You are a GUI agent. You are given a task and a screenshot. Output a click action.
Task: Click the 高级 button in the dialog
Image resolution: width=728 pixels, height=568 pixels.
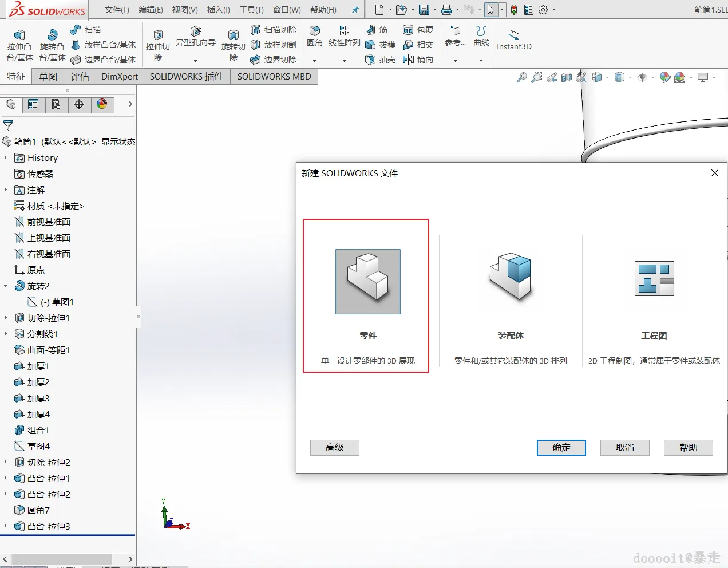pyautogui.click(x=334, y=447)
